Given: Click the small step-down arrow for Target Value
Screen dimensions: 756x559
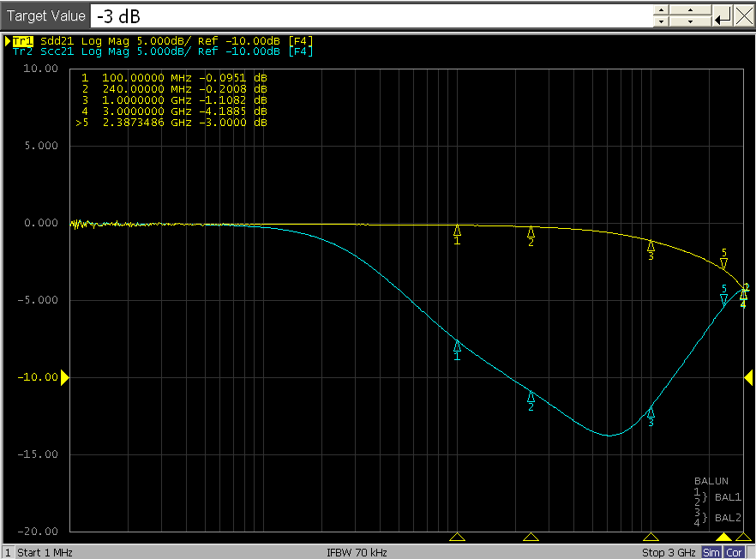Looking at the screenshot, I should pos(661,22).
